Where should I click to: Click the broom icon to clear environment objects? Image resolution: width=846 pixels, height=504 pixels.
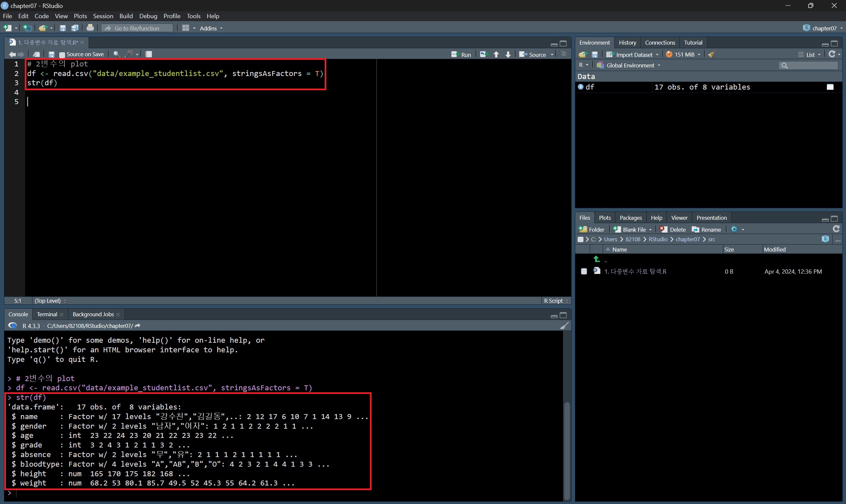point(712,54)
